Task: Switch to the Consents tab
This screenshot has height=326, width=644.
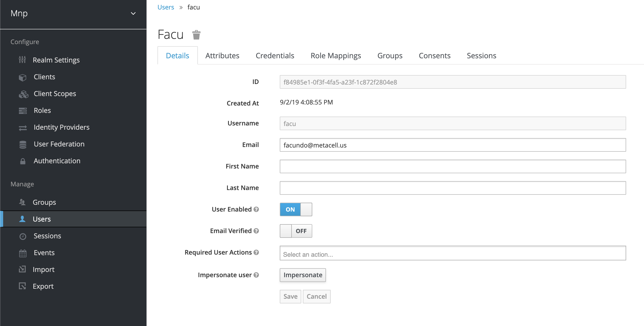Action: point(435,56)
